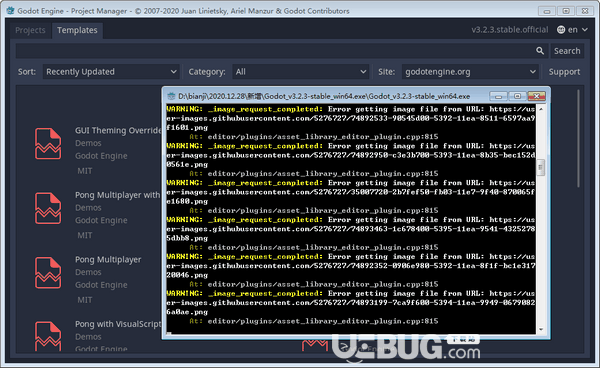Click console line ending 0561e.png
Image resolution: width=600 pixels, height=368 pixels.
pos(187,164)
